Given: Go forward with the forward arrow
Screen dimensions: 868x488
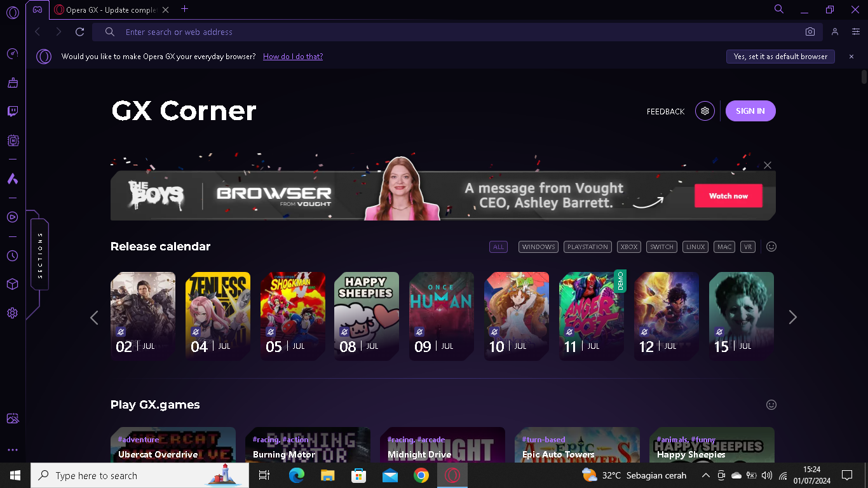Looking at the screenshot, I should tap(58, 32).
